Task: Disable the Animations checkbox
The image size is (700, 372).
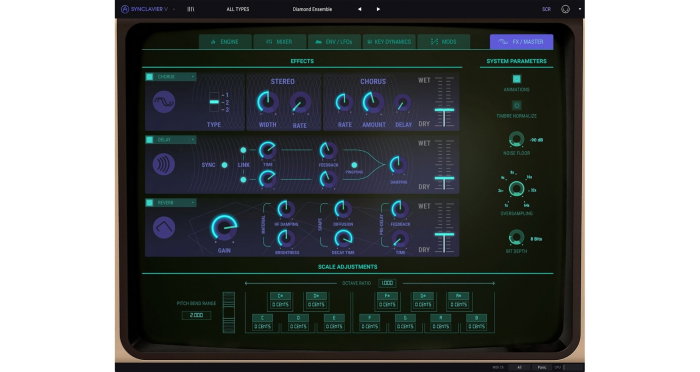Action: coord(517,79)
